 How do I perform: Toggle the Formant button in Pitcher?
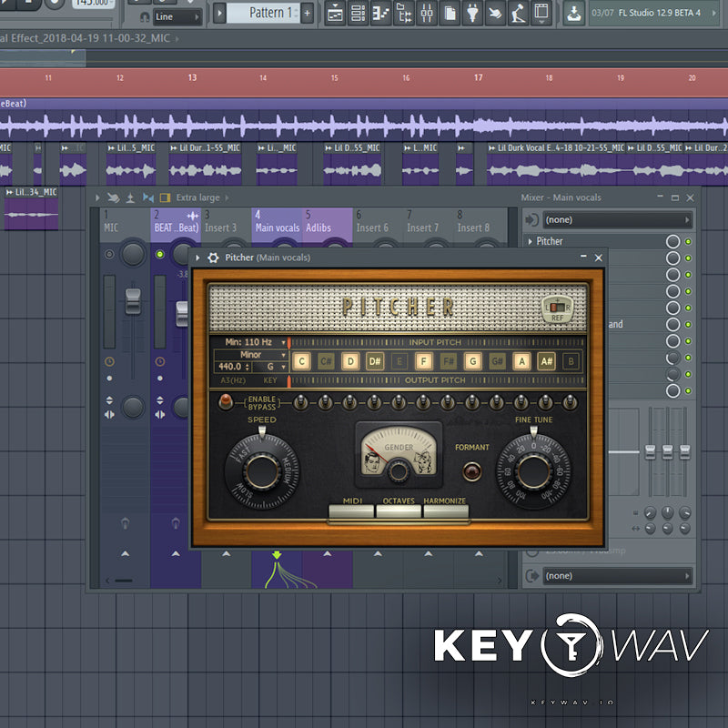[471, 470]
